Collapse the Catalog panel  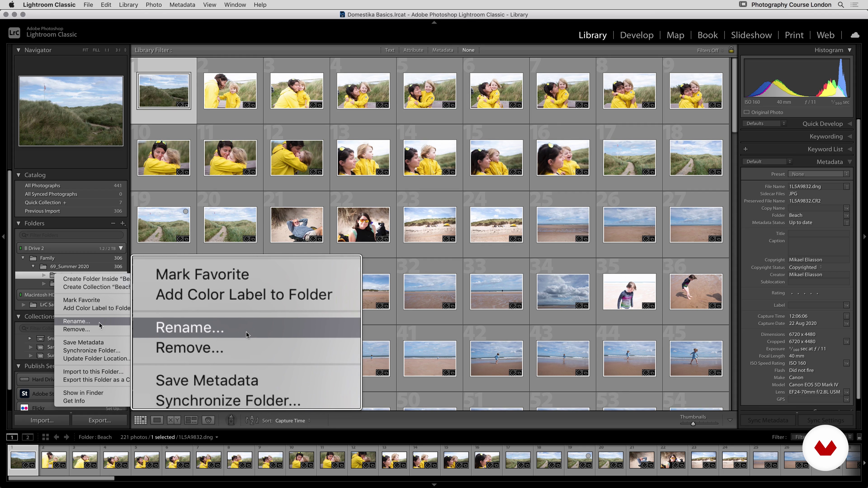[x=18, y=175]
